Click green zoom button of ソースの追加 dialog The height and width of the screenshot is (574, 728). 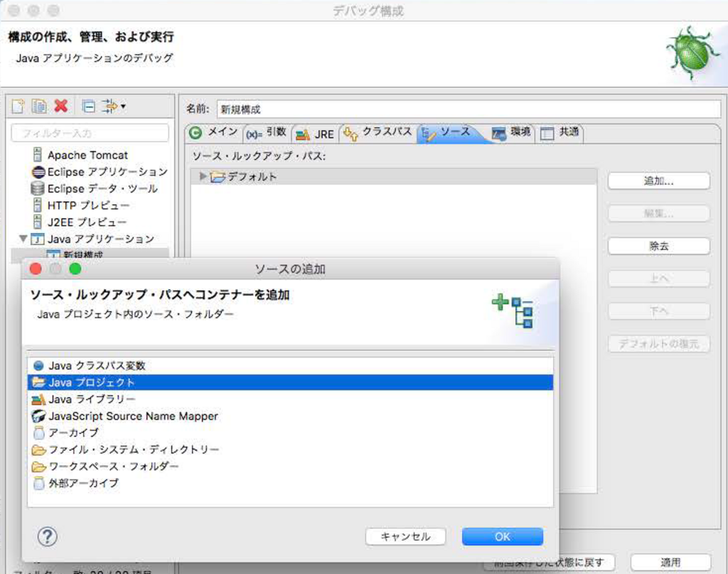point(75,269)
